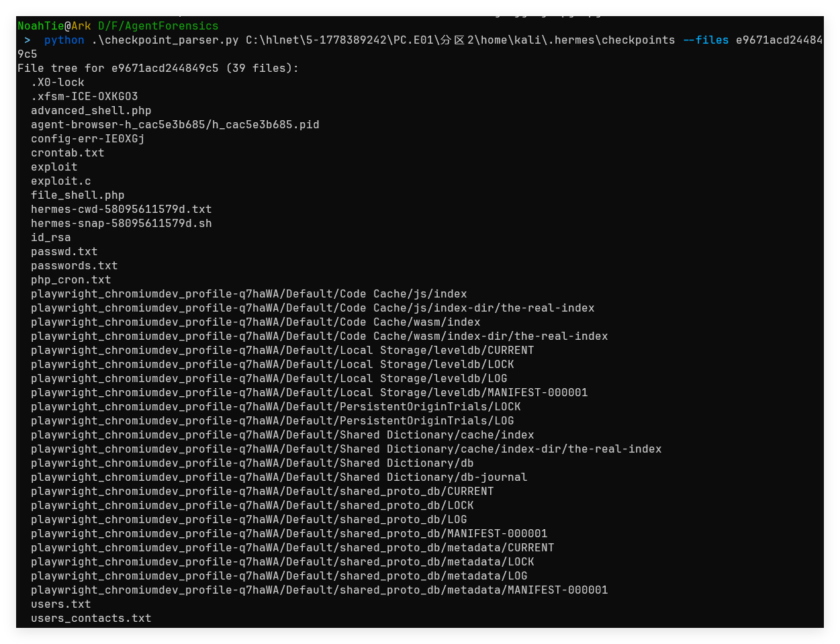The width and height of the screenshot is (840, 644).
Task: Click the passwords.txt file row
Action: tap(75, 266)
